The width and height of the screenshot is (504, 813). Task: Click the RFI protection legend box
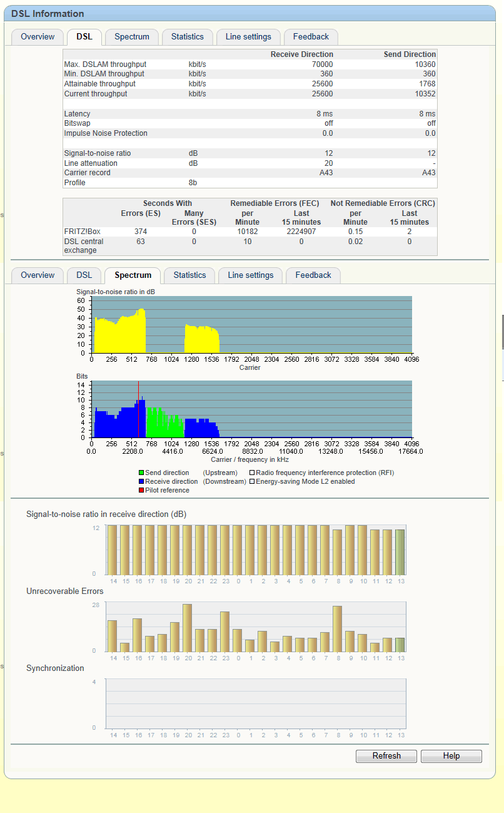[x=252, y=473]
